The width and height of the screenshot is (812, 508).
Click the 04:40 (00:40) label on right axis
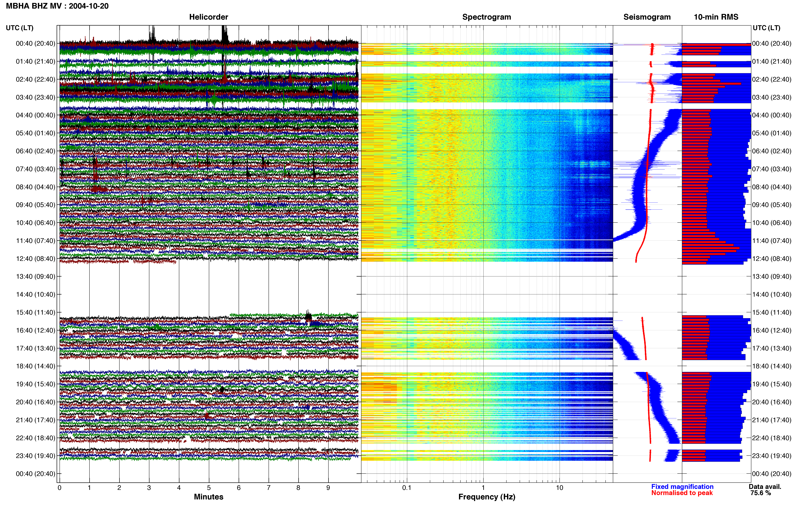pyautogui.click(x=772, y=115)
